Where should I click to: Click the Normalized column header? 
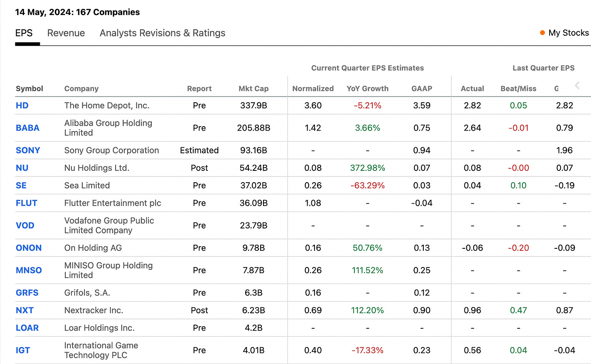pyautogui.click(x=313, y=88)
